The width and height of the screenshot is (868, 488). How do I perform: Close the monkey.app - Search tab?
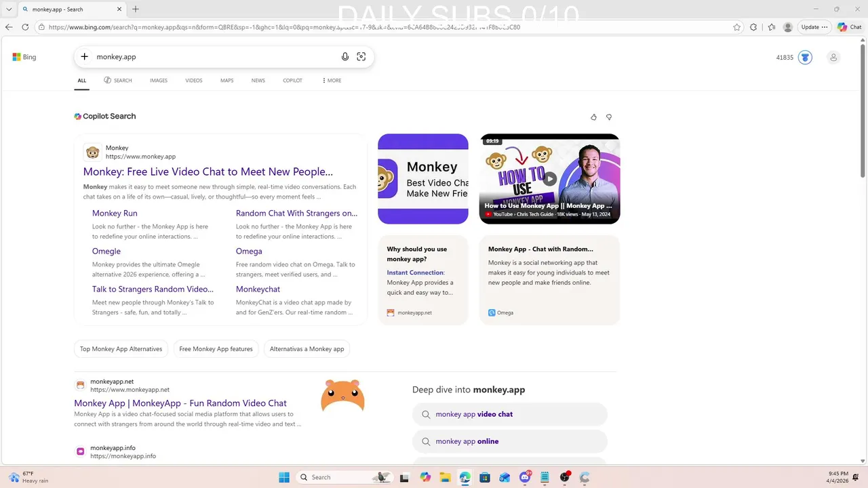click(120, 9)
